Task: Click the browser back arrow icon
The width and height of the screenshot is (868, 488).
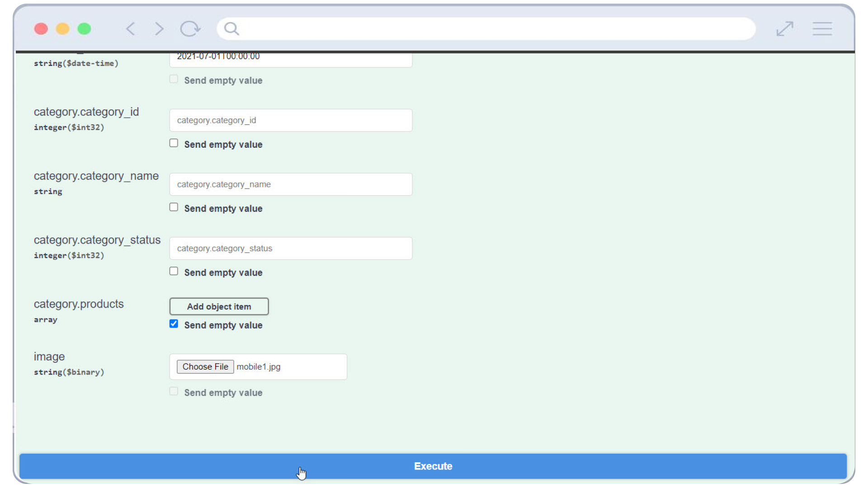Action: [131, 29]
